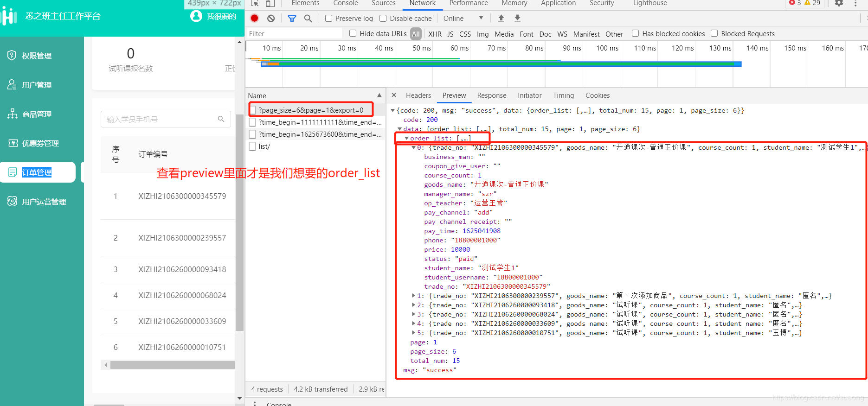Screen dimensions: 868x406
Task: Enable Disable cache checkbox
Action: 383,19
